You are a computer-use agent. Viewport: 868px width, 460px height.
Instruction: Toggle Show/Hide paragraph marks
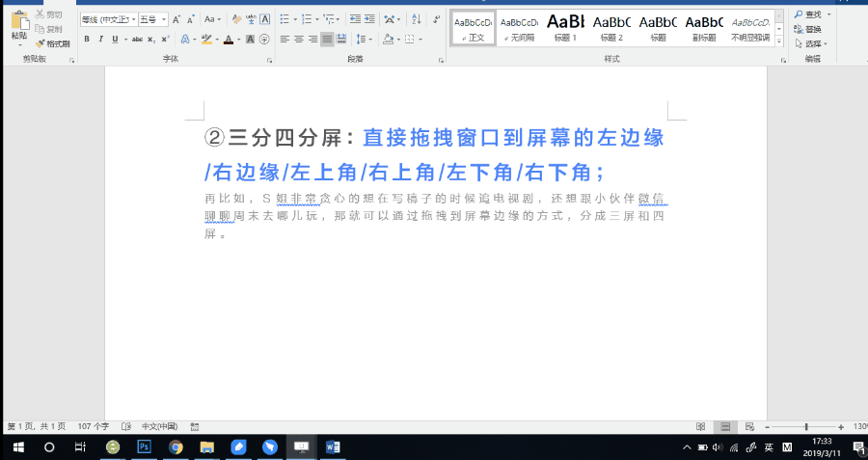(x=437, y=19)
